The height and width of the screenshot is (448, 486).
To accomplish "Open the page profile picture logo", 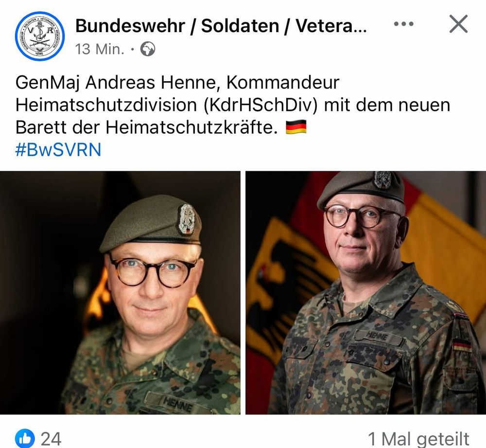I will pos(40,36).
